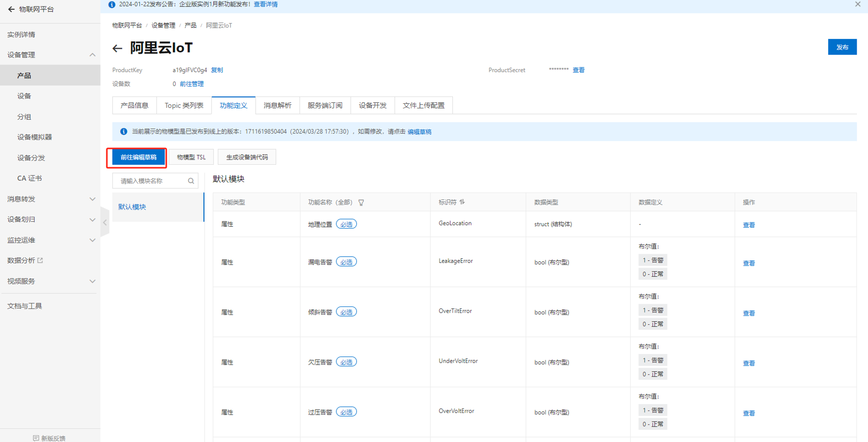Click the sidebar collapse handle arrow
This screenshot has width=868, height=442.
tap(105, 223)
